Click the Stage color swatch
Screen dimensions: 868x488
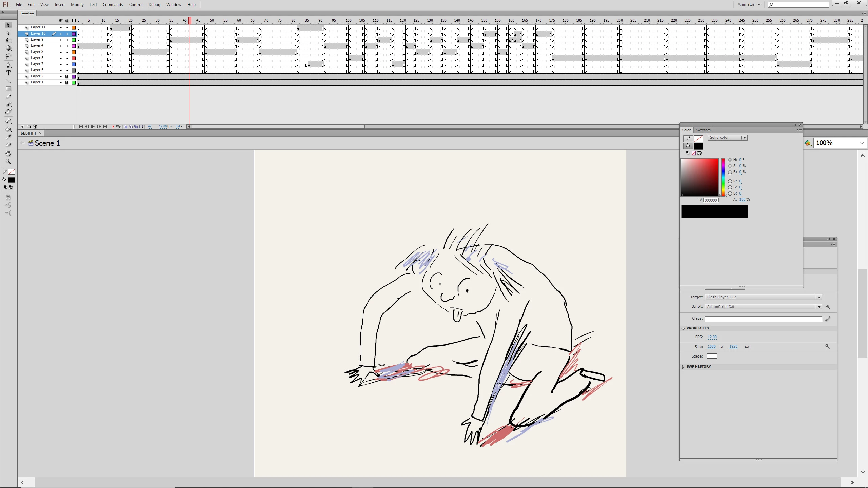(x=712, y=356)
